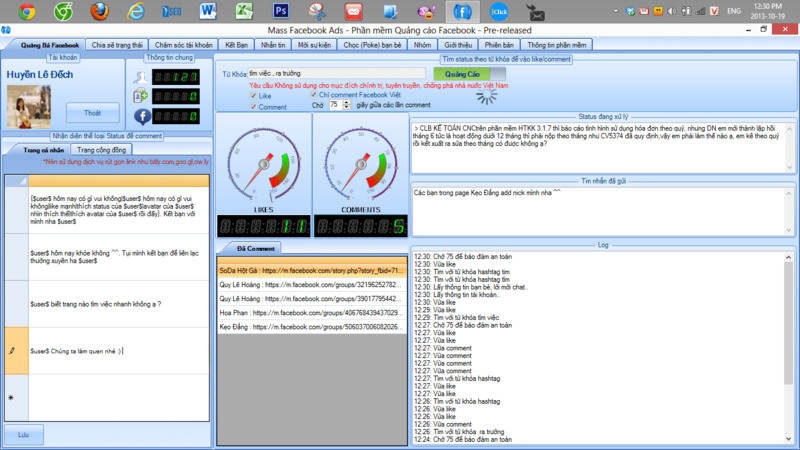Screen dimensions: 800x450
Task: Click the Thoát logout button
Action: click(92, 113)
